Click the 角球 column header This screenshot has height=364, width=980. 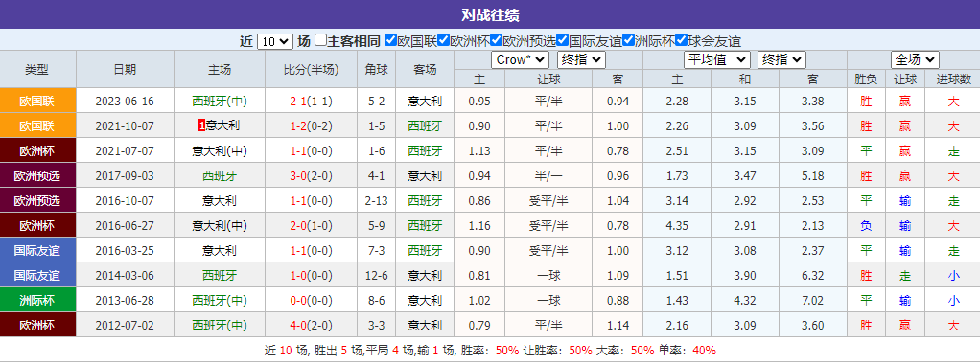click(x=376, y=69)
